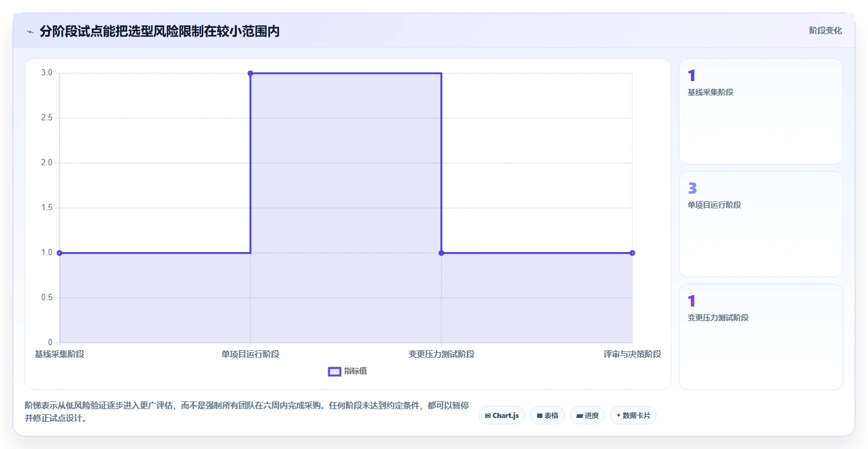
Task: Click the title 分阶段试点能把选型风险限制在较小范围内
Action: pos(159,31)
